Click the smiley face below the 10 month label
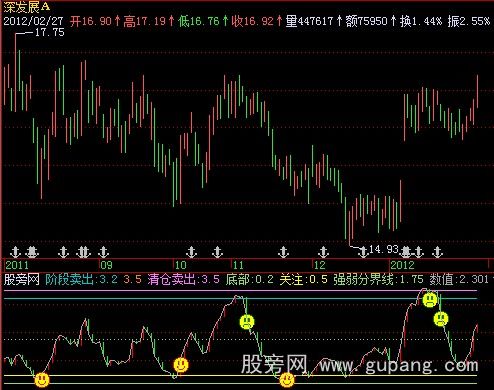The height and width of the screenshot is (390, 494). [x=181, y=365]
